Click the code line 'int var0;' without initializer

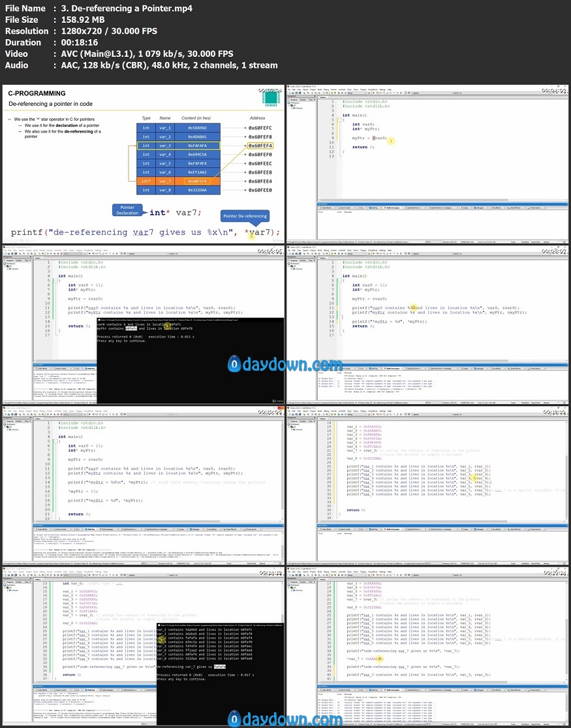click(363, 124)
